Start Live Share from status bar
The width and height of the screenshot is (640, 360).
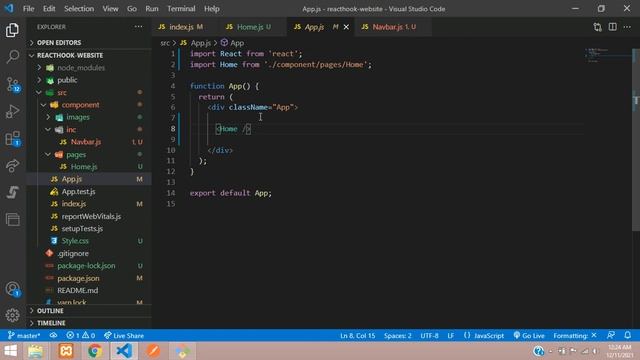124,336
